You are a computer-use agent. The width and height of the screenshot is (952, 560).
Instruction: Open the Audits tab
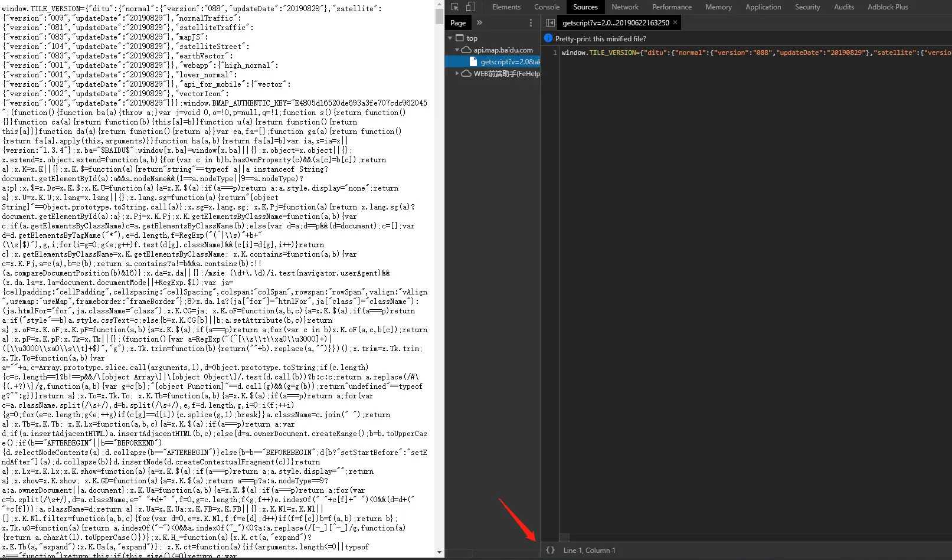pyautogui.click(x=844, y=7)
